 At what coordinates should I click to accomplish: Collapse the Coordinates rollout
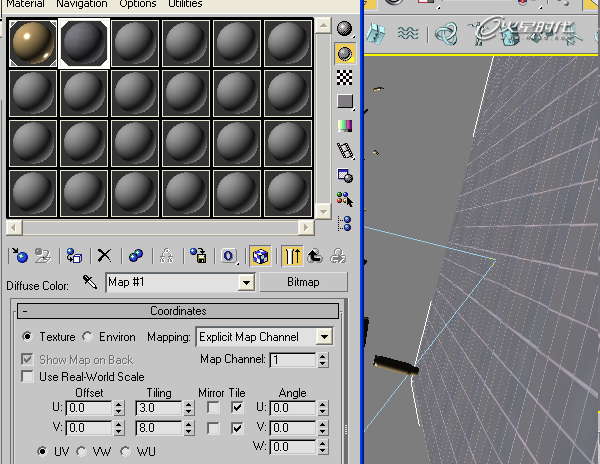178,311
